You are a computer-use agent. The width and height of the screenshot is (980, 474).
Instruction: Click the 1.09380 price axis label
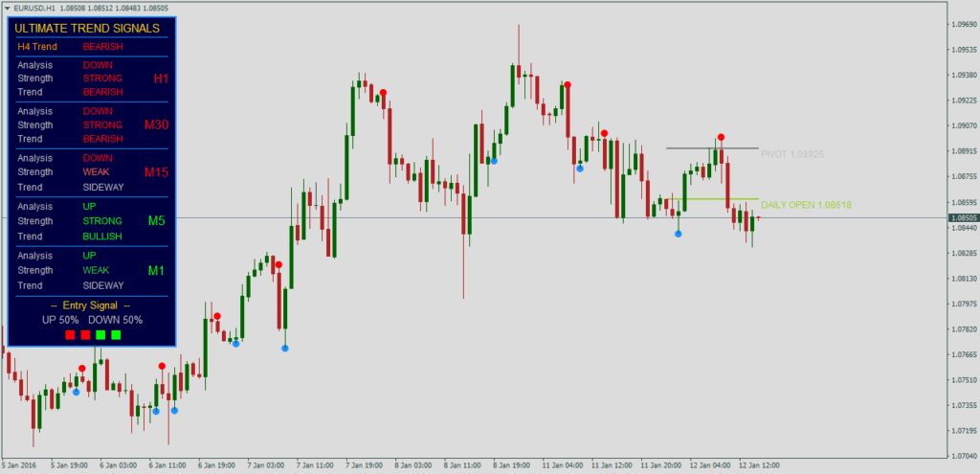click(964, 75)
